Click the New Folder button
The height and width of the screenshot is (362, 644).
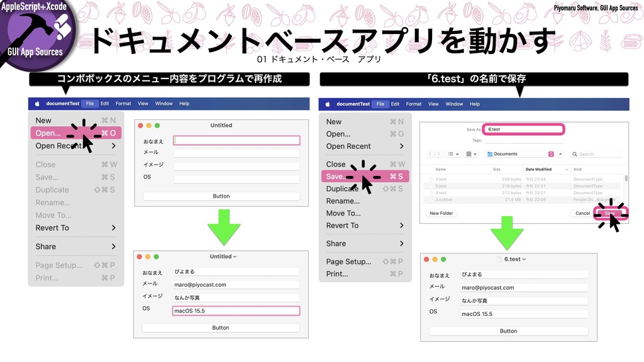(x=441, y=213)
